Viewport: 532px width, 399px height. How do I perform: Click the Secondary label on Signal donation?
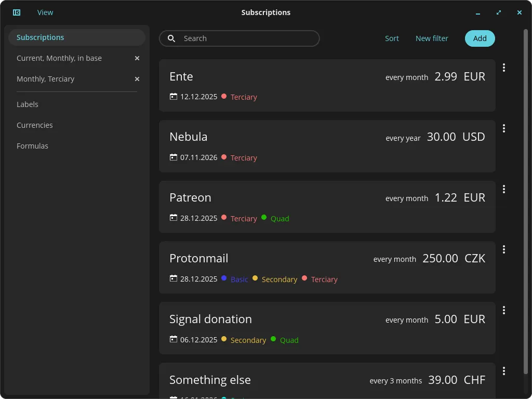(x=248, y=340)
